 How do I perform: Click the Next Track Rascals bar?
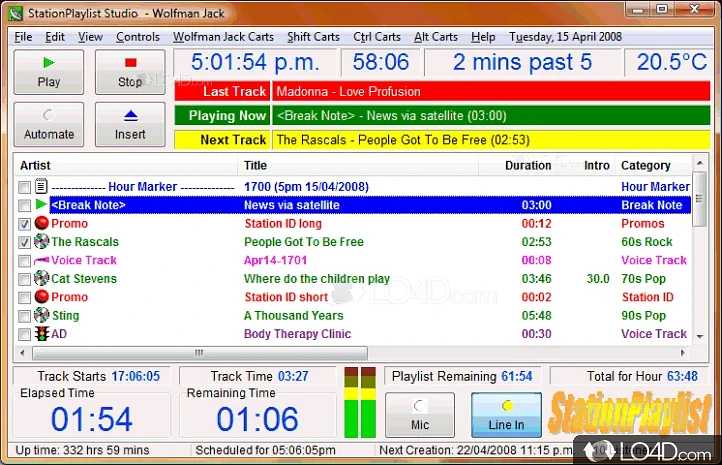pos(491,140)
